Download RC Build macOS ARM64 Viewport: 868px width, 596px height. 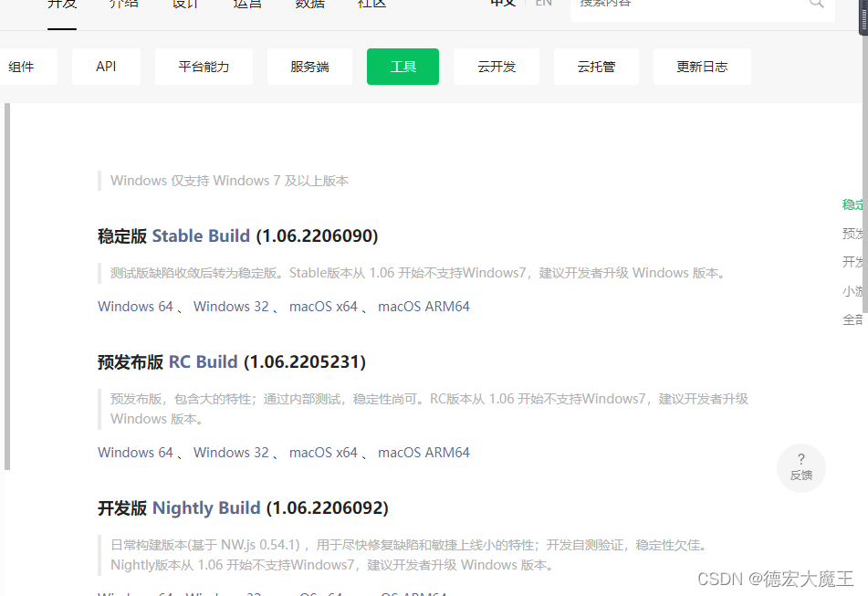tap(424, 452)
